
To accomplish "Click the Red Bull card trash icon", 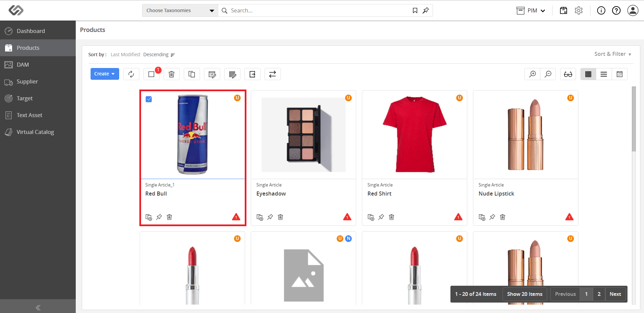I will click(x=169, y=217).
